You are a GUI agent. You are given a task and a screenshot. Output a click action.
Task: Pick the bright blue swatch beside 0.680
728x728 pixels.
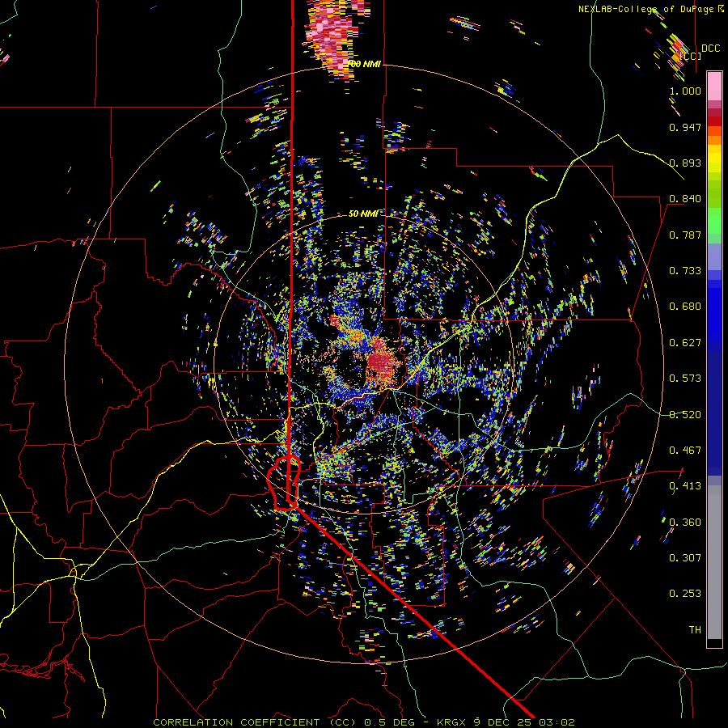pos(714,311)
